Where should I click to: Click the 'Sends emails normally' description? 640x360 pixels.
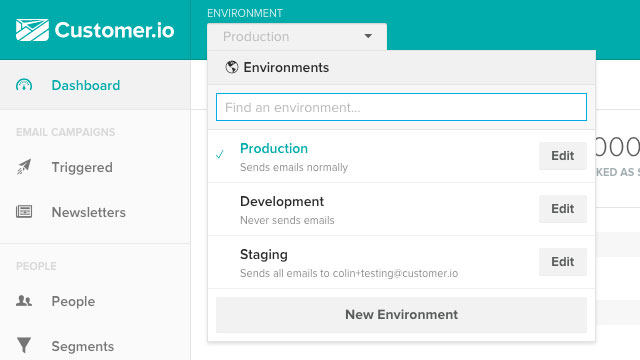click(294, 167)
